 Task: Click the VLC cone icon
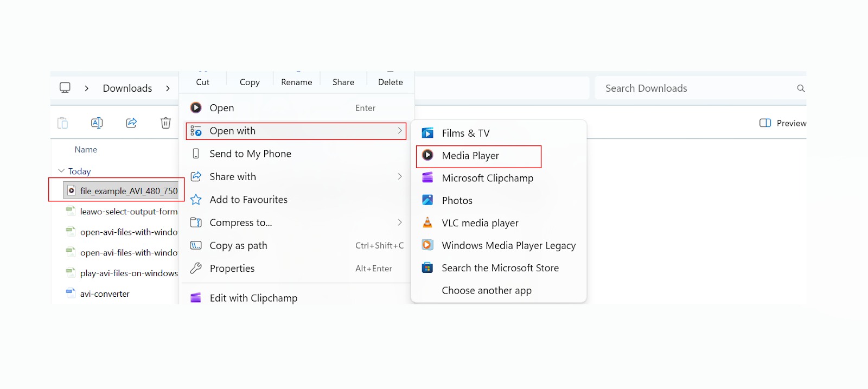[x=427, y=222]
